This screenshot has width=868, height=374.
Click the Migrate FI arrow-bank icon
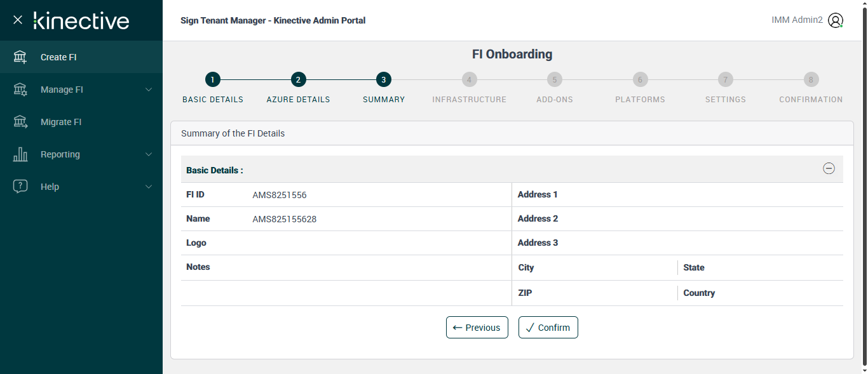(x=20, y=122)
